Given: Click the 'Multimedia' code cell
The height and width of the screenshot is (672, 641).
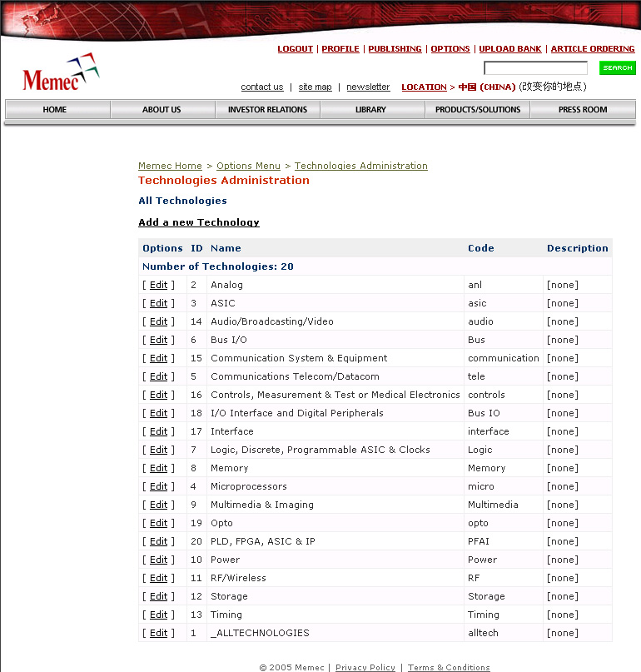Looking at the screenshot, I should pyautogui.click(x=493, y=505).
